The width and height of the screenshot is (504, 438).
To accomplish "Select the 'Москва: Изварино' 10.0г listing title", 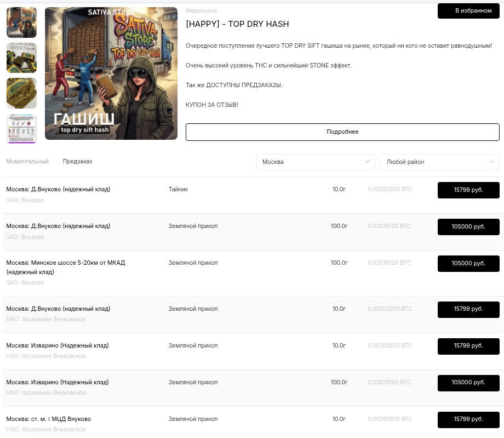I will tap(58, 345).
